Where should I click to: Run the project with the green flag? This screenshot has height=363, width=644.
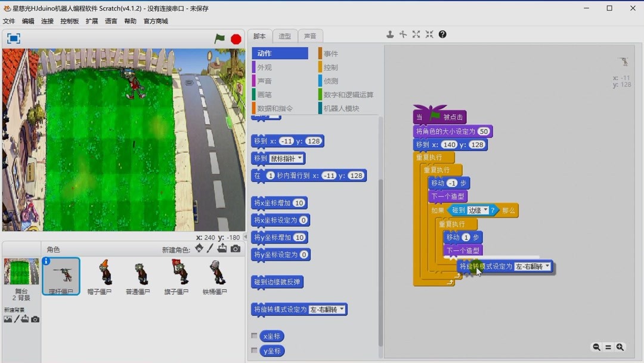pos(219,38)
